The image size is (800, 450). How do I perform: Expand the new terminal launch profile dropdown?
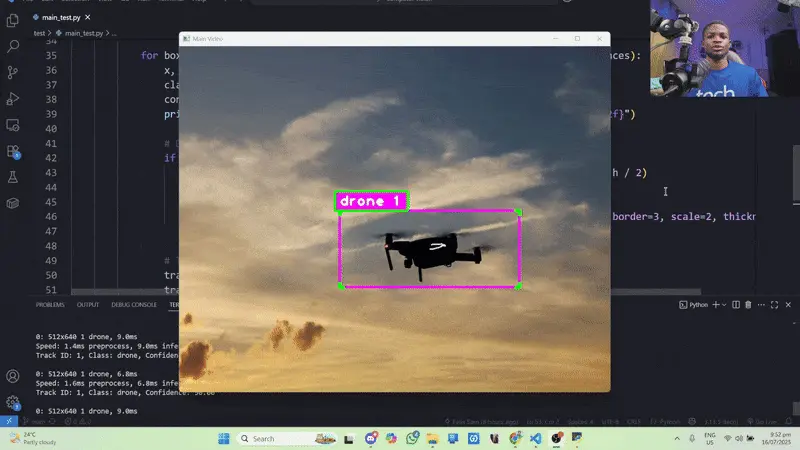(724, 304)
